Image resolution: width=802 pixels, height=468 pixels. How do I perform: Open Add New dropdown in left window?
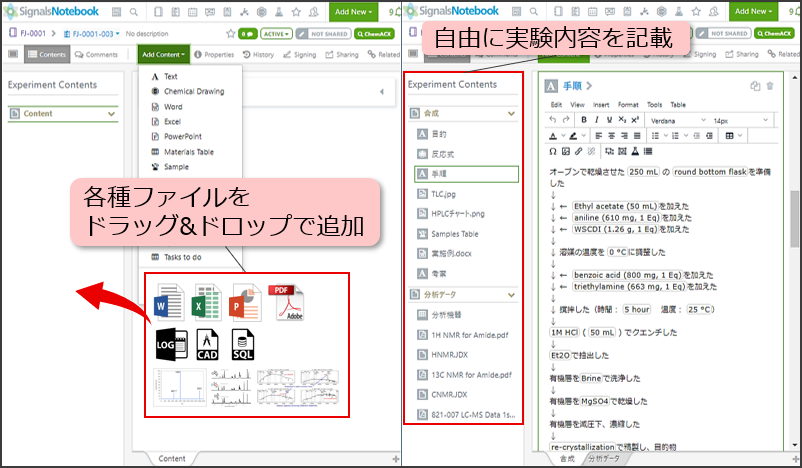(353, 12)
